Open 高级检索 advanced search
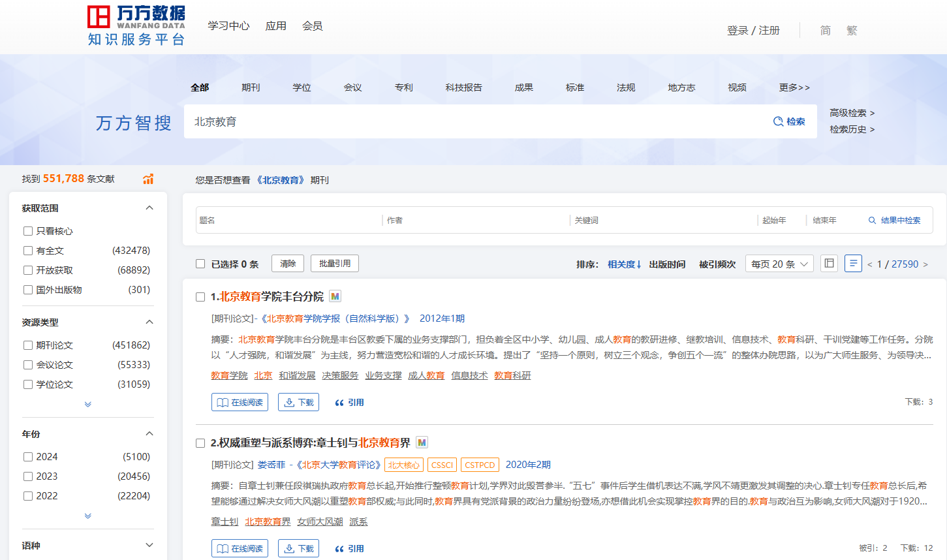This screenshot has width=947, height=560. pos(852,113)
